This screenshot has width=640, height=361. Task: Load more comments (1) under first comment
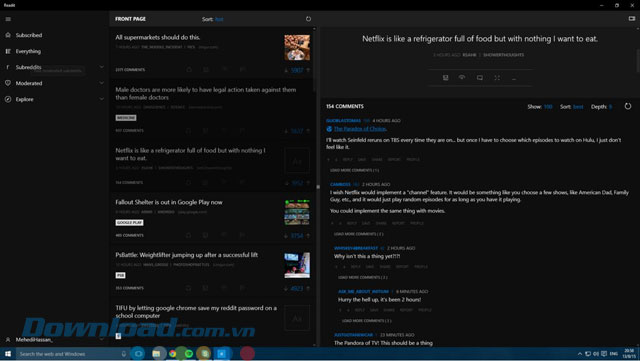(354, 170)
